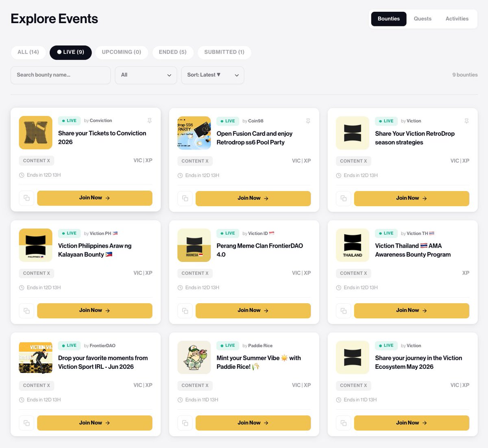
Task: Join Now on Perang Meme Clan bounty
Action: tap(253, 311)
